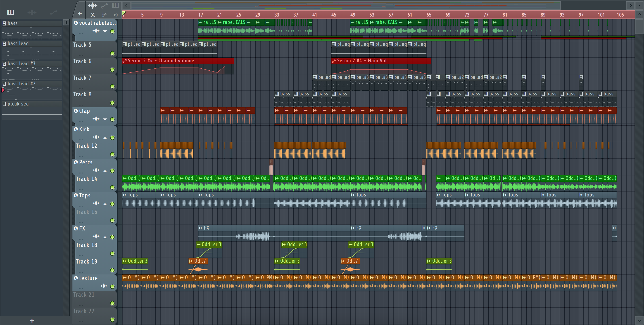Click the A icon on texture track

[x=76, y=278]
